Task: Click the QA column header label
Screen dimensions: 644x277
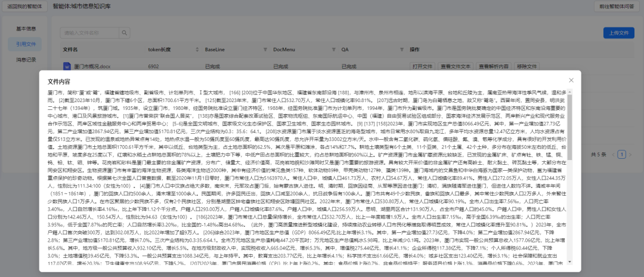Action: 345,50
